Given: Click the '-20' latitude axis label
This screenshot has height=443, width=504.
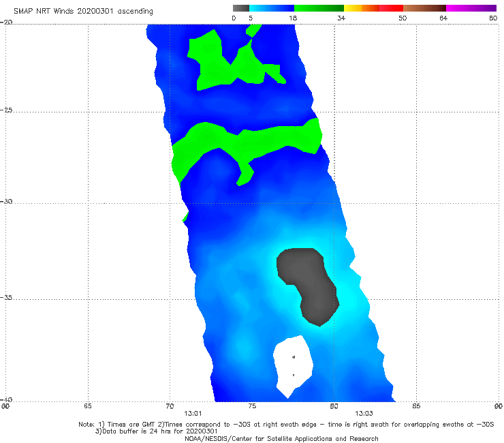Looking at the screenshot, I should (6, 22).
